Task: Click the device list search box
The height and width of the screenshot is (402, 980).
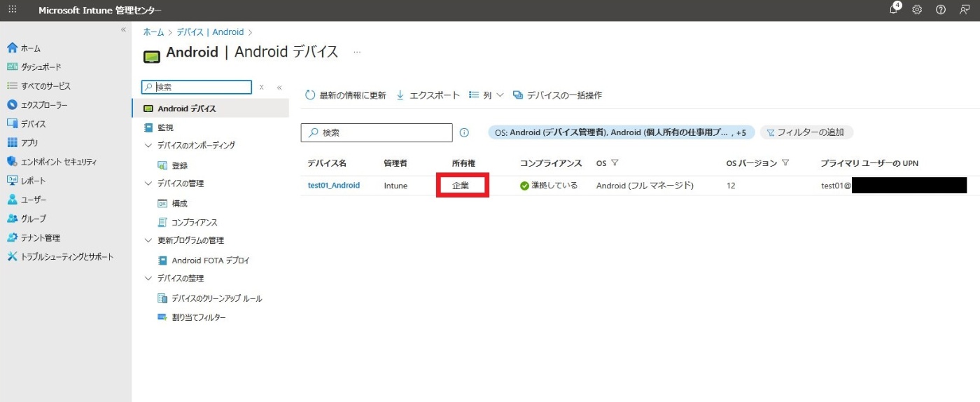Action: pos(377,132)
